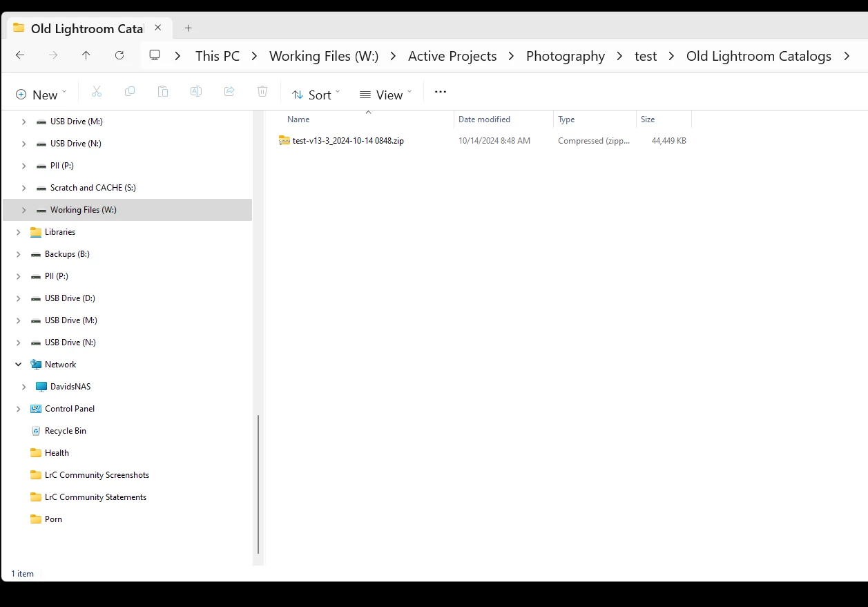Go back to the previous folder
The height and width of the screenshot is (607, 868).
coord(20,55)
